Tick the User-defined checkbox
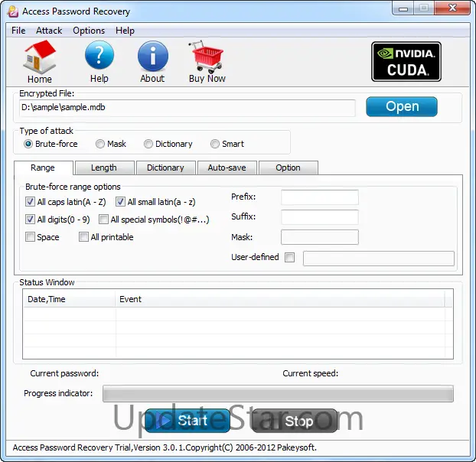 [x=289, y=257]
